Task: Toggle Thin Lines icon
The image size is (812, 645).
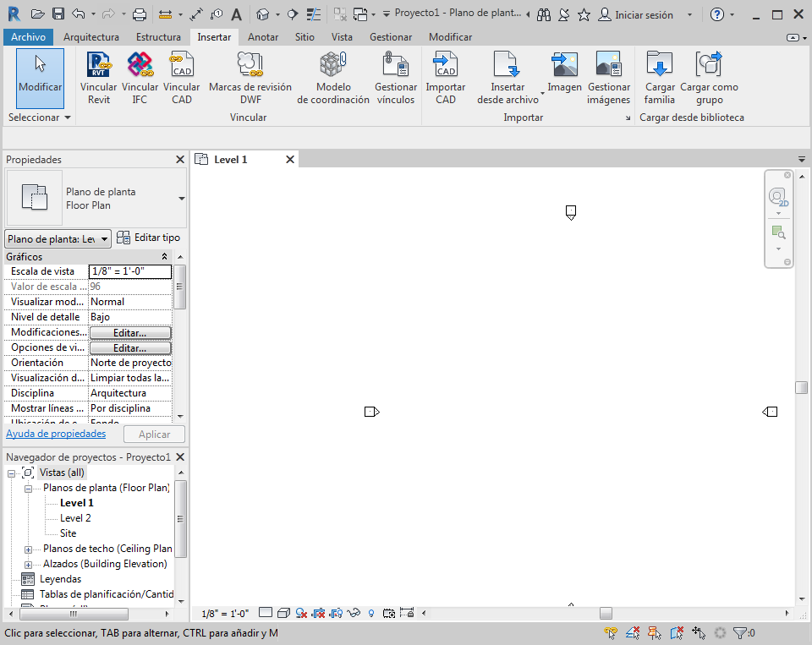Action: tap(313, 14)
